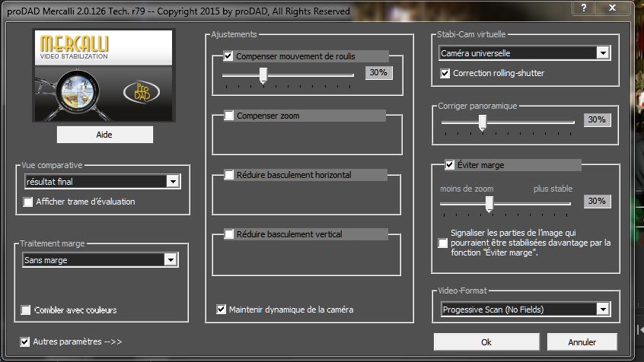This screenshot has height=362, width=644.
Task: Click the Corriger panoramique slider handle
Action: coord(483,122)
